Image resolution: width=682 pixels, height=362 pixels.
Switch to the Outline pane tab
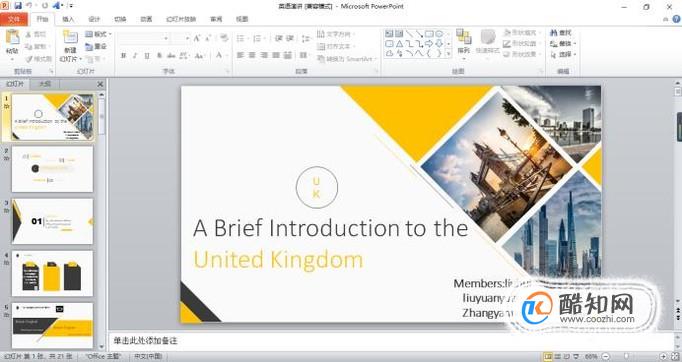pos(45,84)
